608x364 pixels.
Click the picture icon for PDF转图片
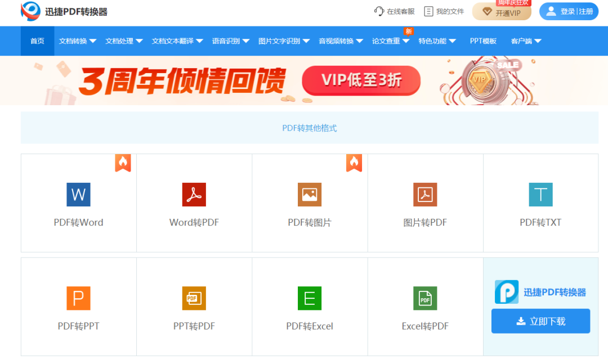pyautogui.click(x=310, y=195)
